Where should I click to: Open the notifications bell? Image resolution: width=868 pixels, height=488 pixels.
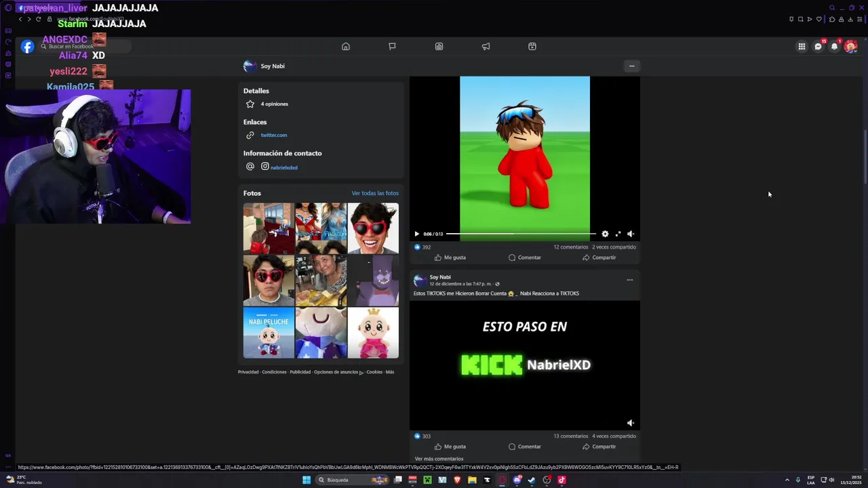[835, 47]
